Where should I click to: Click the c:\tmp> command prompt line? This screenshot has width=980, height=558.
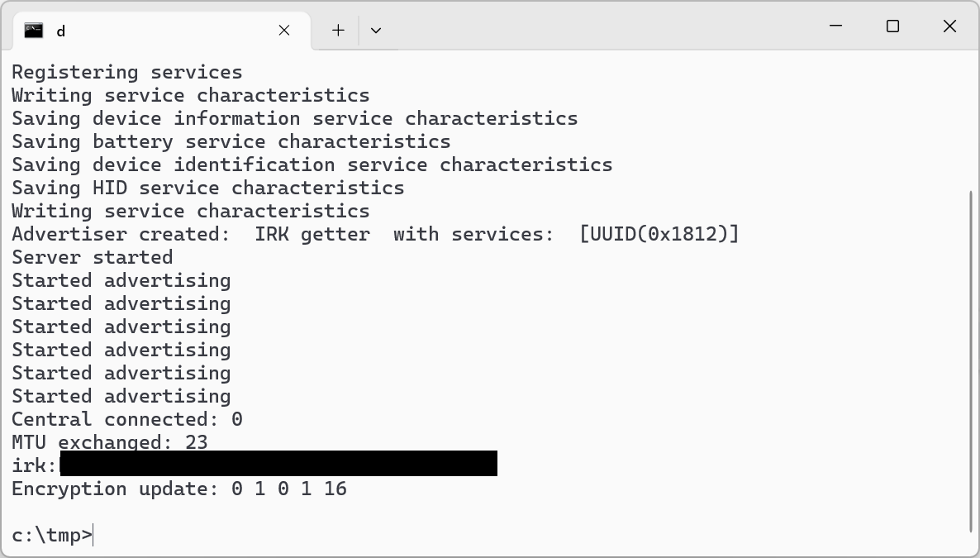(x=52, y=536)
